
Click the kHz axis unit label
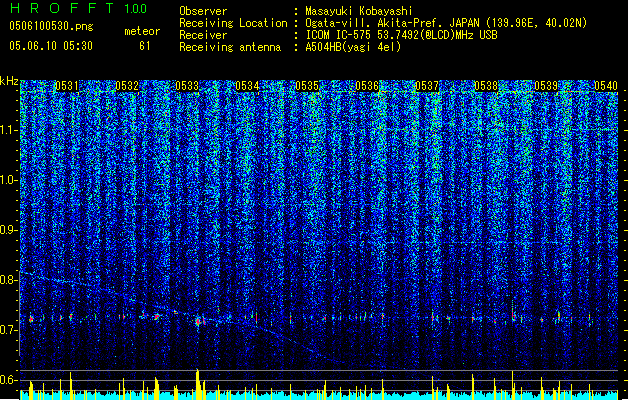9,80
